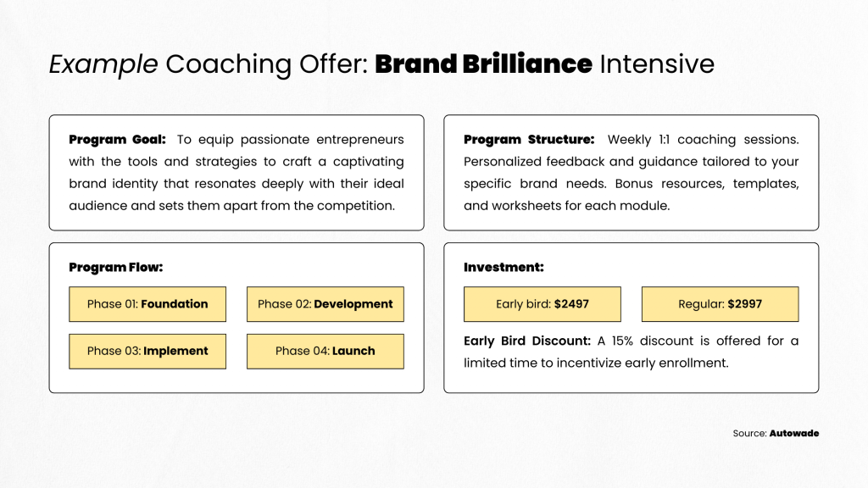Click the italic word Example in title
Screen dimensions: 868x488
point(103,64)
